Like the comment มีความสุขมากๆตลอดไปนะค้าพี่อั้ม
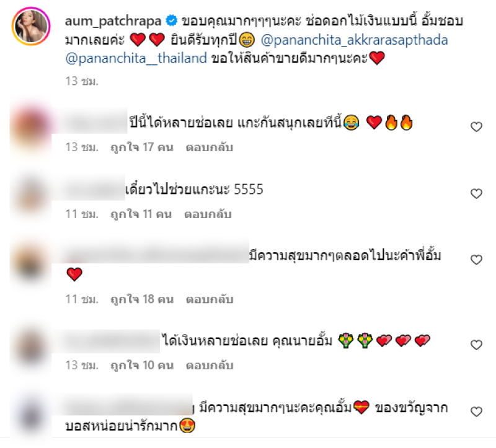496x448 pixels. coord(476,260)
